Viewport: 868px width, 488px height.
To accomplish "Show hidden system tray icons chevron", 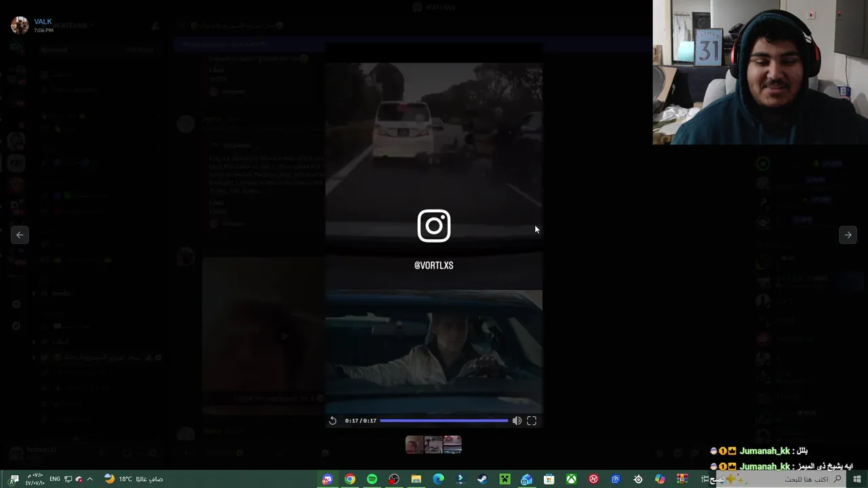I will point(90,479).
